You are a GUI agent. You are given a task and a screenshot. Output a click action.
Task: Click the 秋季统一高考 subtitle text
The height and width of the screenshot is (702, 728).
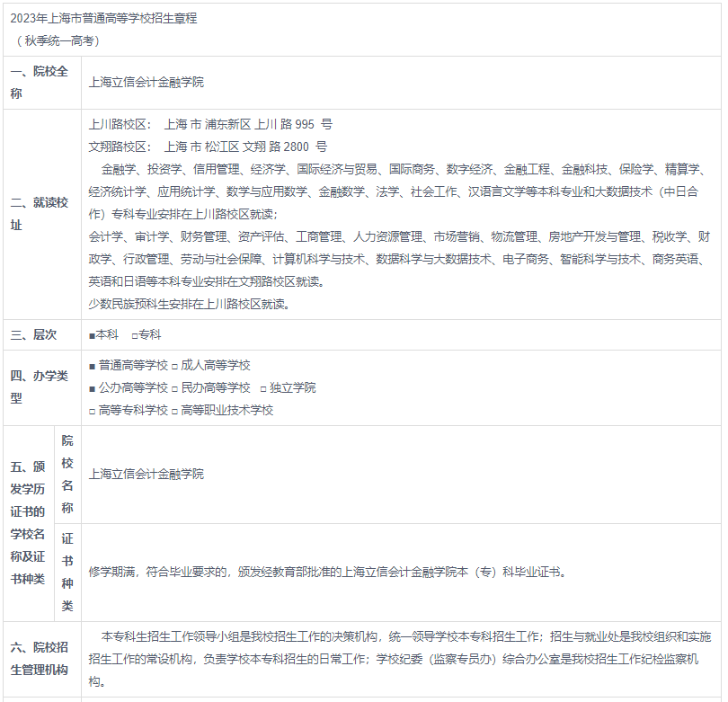pyautogui.click(x=59, y=40)
